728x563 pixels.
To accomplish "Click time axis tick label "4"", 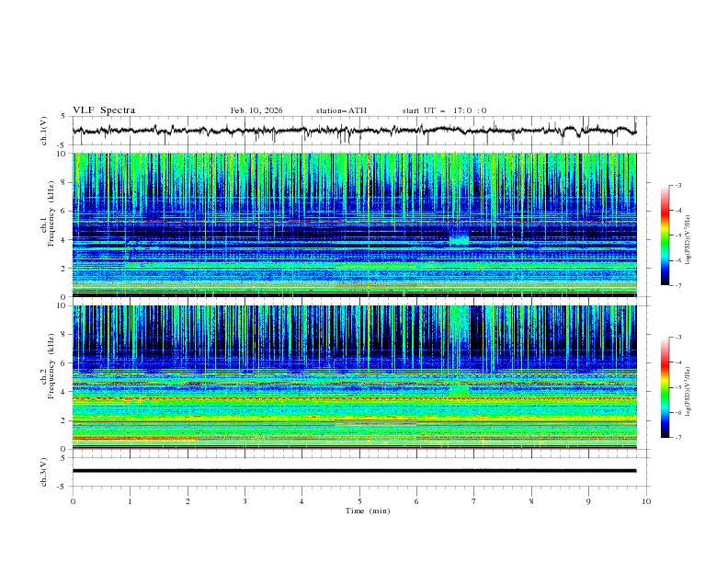I will (301, 501).
